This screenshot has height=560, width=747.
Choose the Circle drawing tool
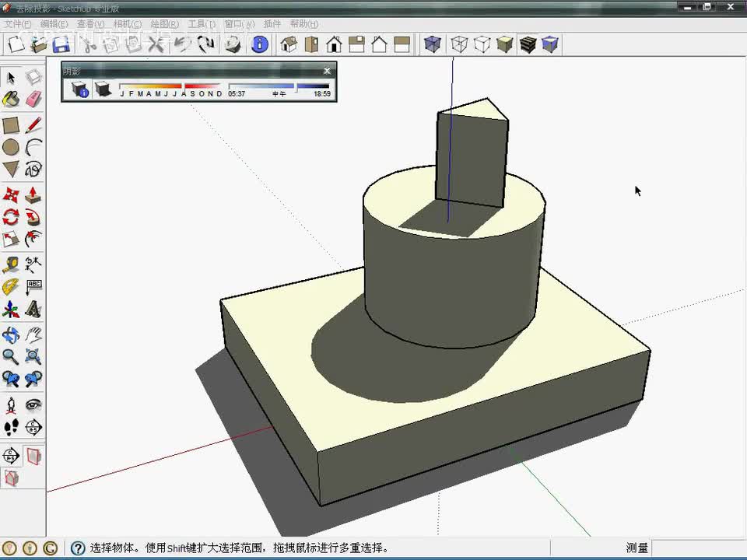pos(11,147)
